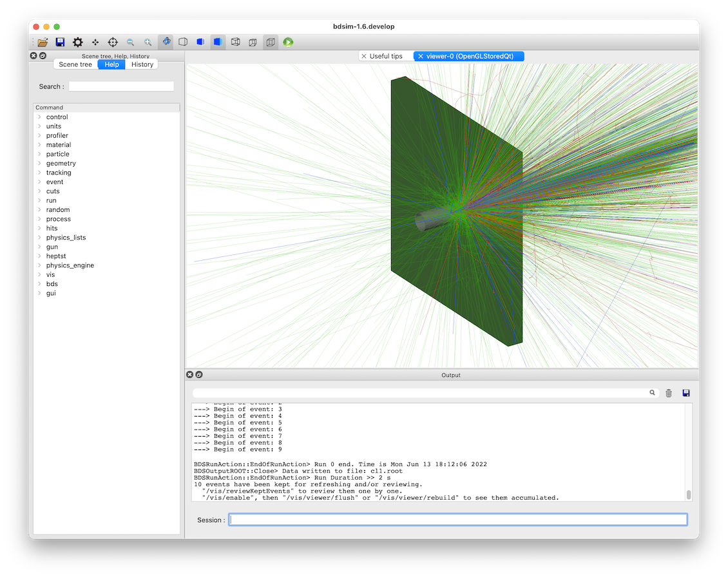This screenshot has width=728, height=577.
Task: Switch to Wireframe drawing mode
Action: pyautogui.click(x=235, y=42)
